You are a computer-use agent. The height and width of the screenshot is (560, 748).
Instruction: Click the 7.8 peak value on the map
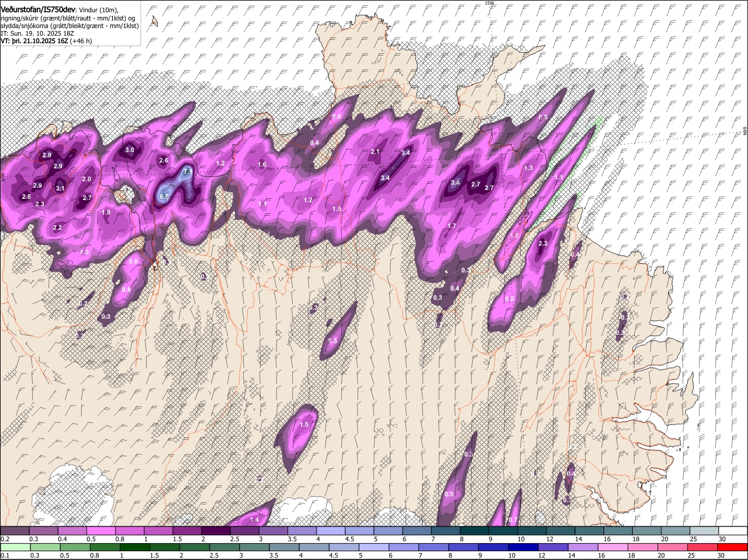click(188, 172)
